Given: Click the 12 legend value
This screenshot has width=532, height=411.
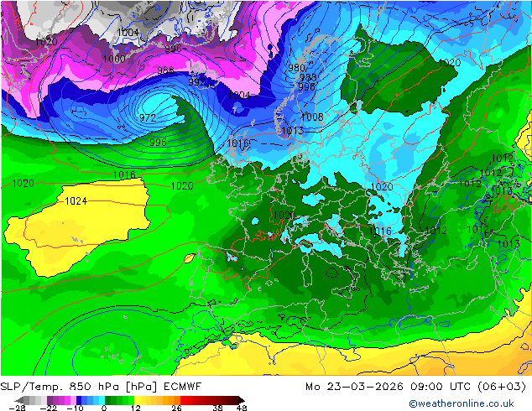Looking at the screenshot, I should click(x=136, y=408).
